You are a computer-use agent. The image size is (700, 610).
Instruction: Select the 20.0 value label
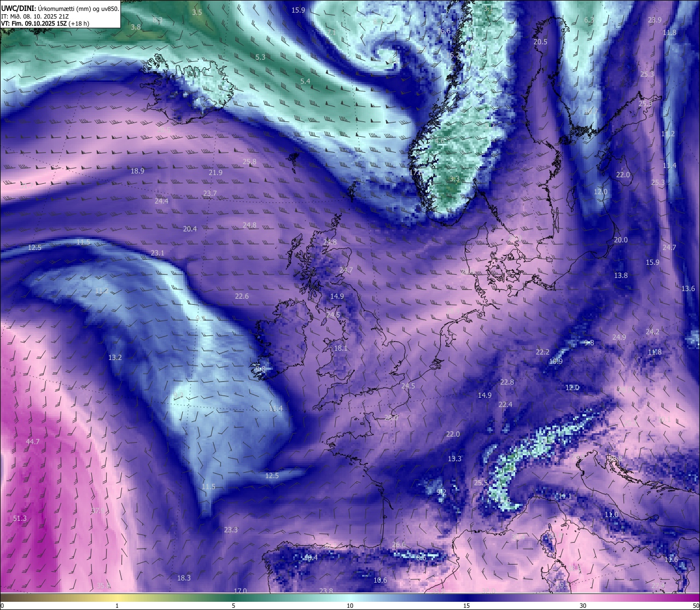coord(621,240)
